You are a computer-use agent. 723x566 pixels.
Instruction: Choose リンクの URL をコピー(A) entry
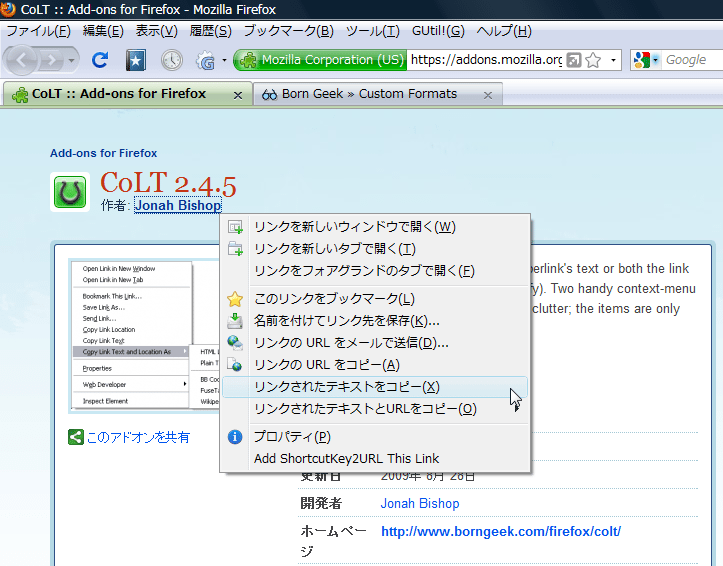pyautogui.click(x=375, y=365)
